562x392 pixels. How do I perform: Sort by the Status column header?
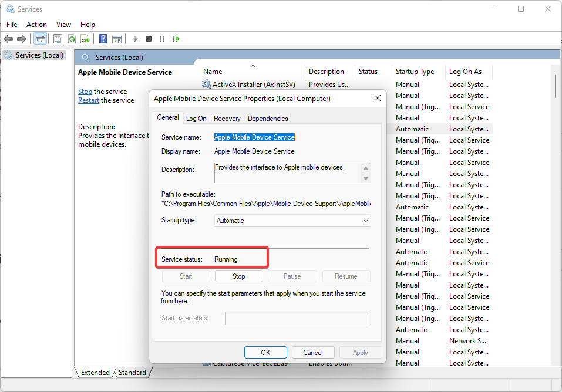click(x=373, y=72)
